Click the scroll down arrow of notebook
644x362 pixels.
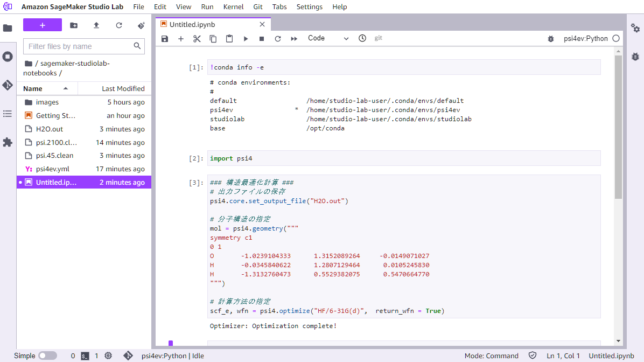(619, 341)
